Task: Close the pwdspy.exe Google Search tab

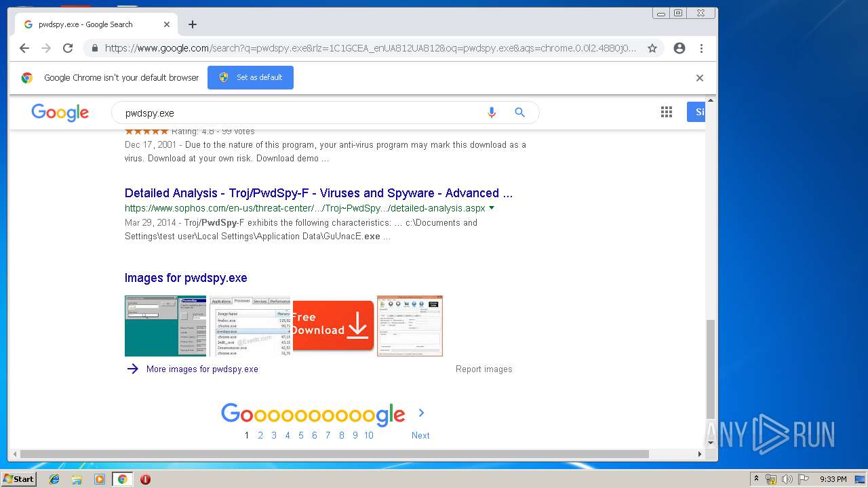Action: click(167, 24)
